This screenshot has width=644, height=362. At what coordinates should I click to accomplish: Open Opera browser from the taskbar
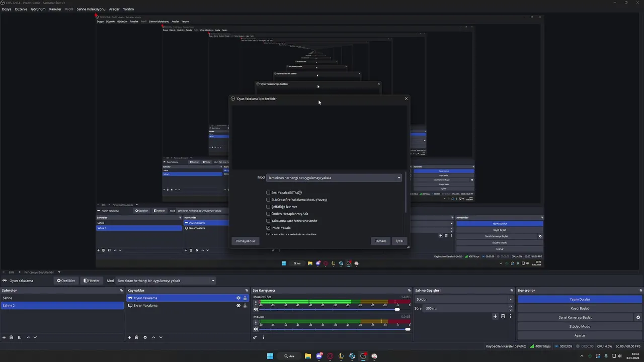tap(330, 356)
